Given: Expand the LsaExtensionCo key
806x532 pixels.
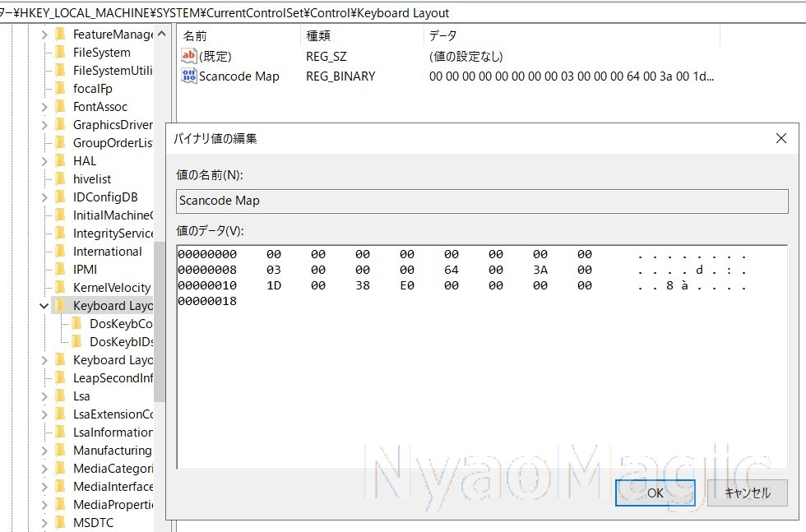Looking at the screenshot, I should pos(44,414).
